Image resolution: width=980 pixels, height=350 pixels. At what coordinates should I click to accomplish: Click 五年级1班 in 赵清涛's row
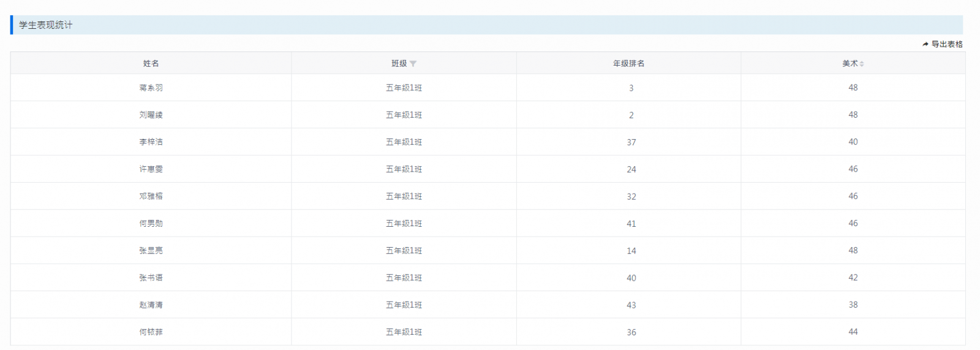pos(404,305)
